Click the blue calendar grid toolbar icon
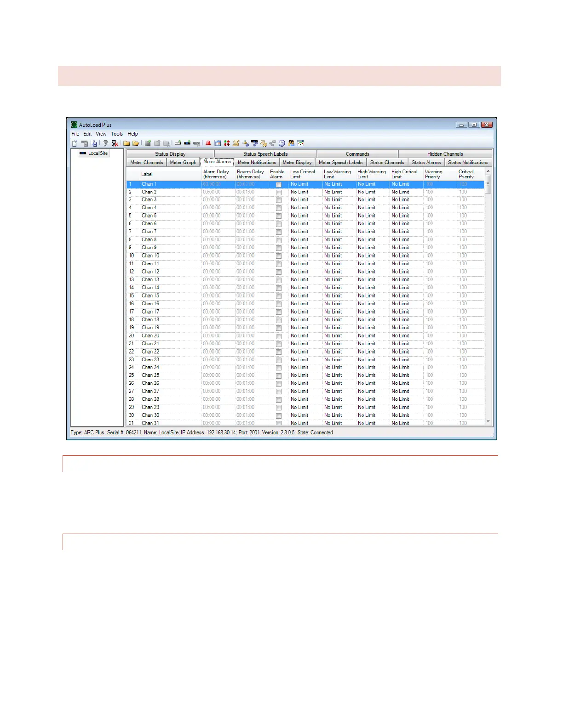 pyautogui.click(x=218, y=143)
